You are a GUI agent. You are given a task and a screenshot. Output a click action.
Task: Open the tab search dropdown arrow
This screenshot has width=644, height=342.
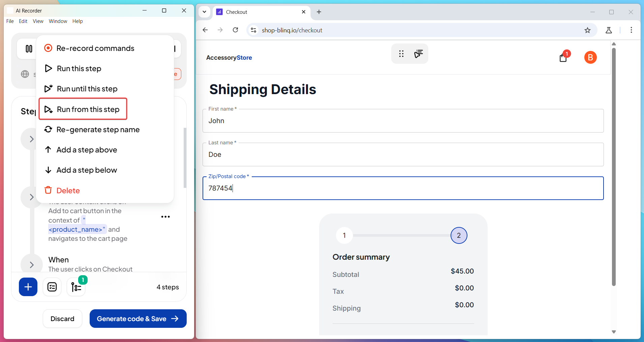point(204,12)
